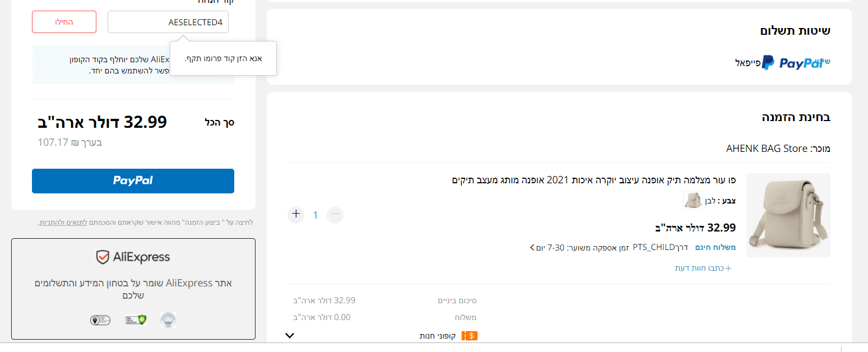868x352 pixels.
Task: Click the PayPal logo under payment methods
Action: click(791, 63)
